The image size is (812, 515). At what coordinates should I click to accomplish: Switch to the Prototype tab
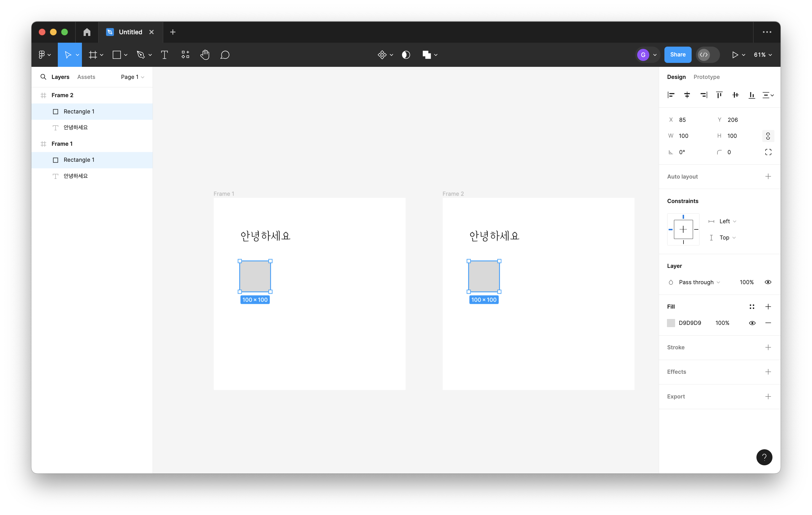pyautogui.click(x=706, y=77)
